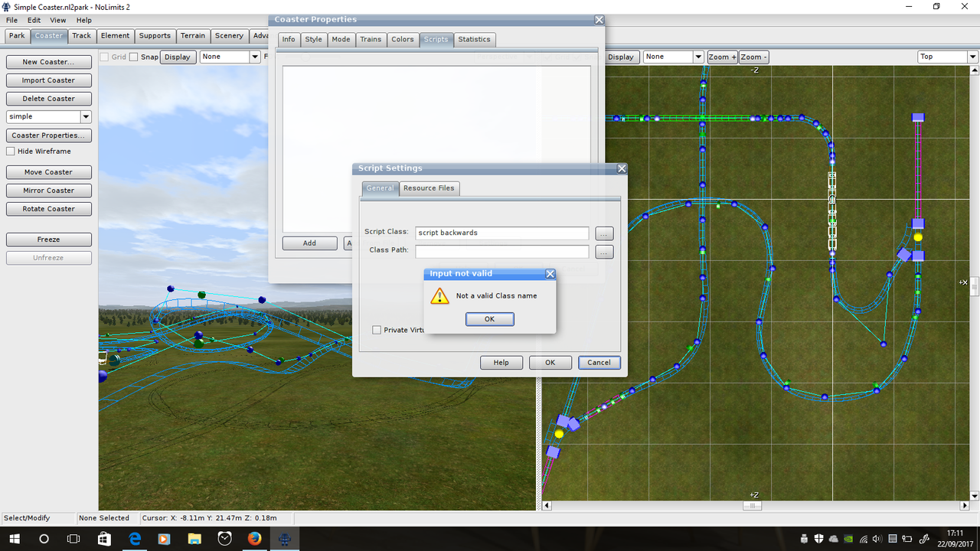
Task: Toggle the Snap checkbox
Action: point(134,57)
